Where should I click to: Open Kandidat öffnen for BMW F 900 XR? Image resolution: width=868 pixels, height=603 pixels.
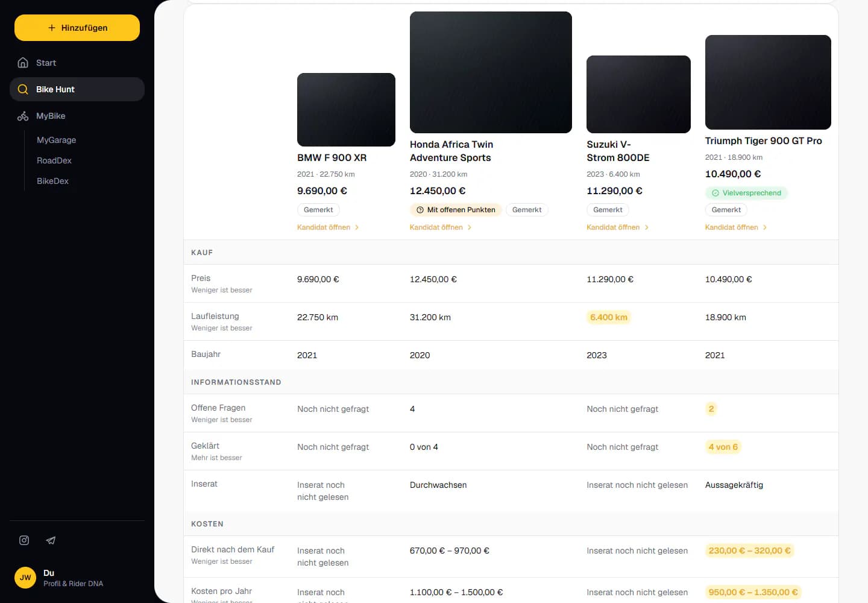tap(328, 227)
